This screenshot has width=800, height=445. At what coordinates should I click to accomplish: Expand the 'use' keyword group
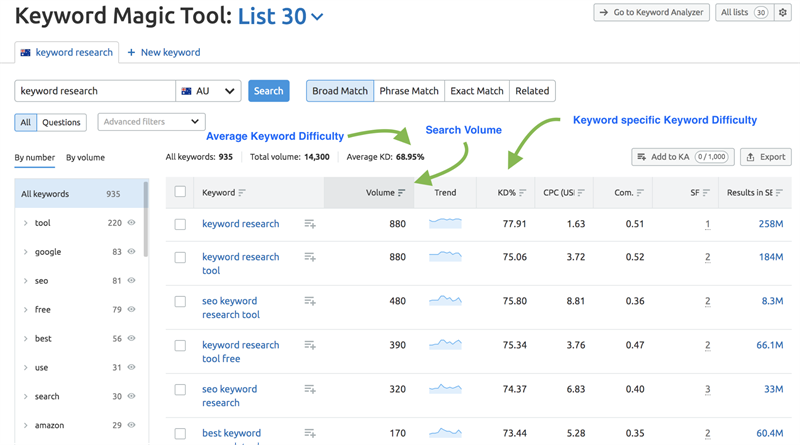tap(26, 367)
